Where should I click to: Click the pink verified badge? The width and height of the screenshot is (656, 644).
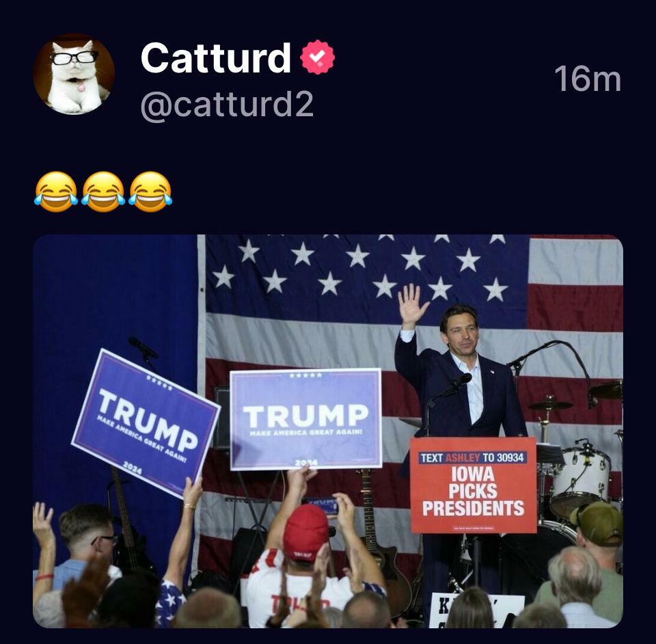point(318,57)
